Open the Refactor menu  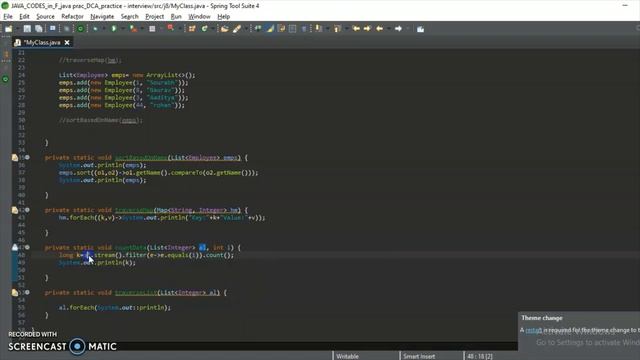72,17
